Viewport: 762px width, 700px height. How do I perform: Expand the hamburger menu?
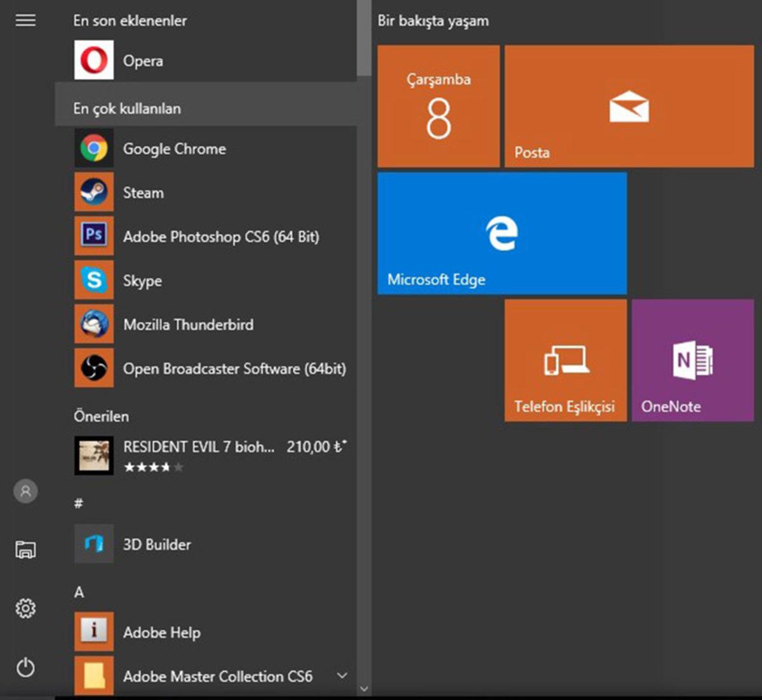(25, 20)
